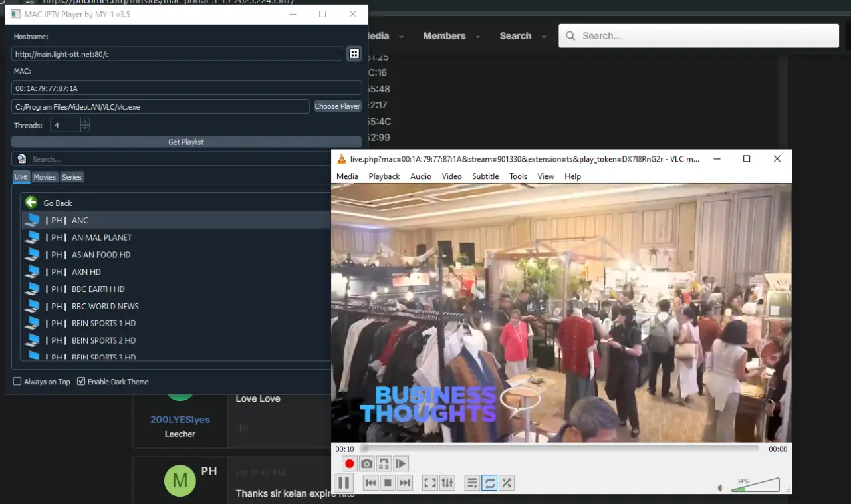The image size is (851, 504).
Task: Click the VLC record button
Action: (350, 463)
